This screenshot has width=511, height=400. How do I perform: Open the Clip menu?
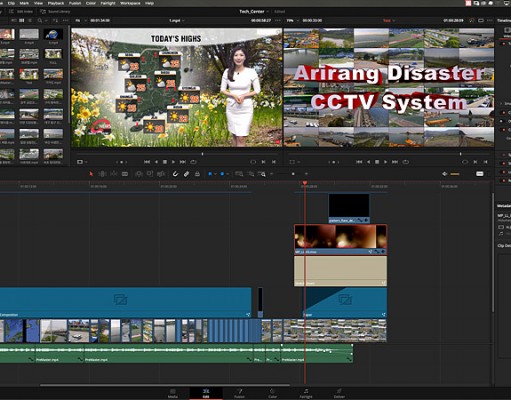coord(11,3)
